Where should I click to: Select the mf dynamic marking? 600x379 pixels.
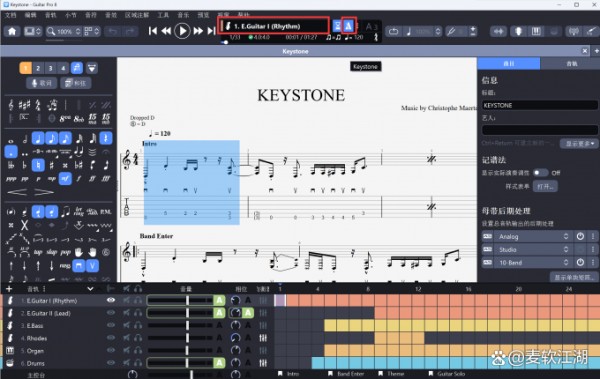point(65,179)
